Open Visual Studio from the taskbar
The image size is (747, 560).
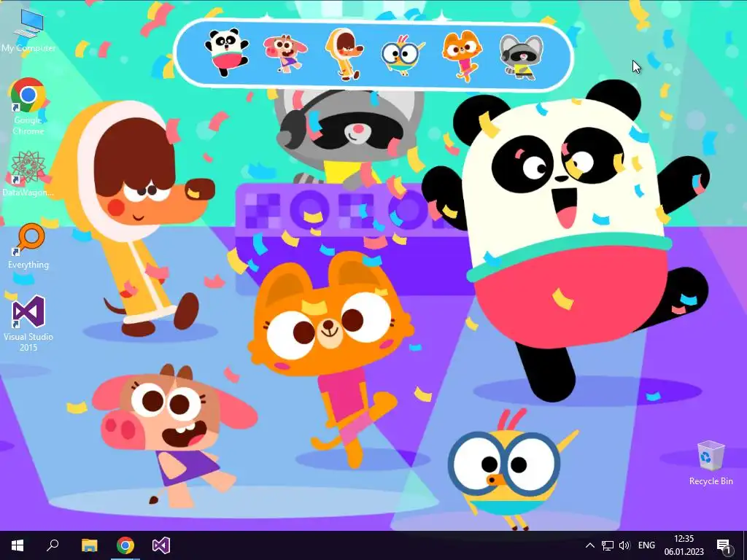(x=161, y=545)
